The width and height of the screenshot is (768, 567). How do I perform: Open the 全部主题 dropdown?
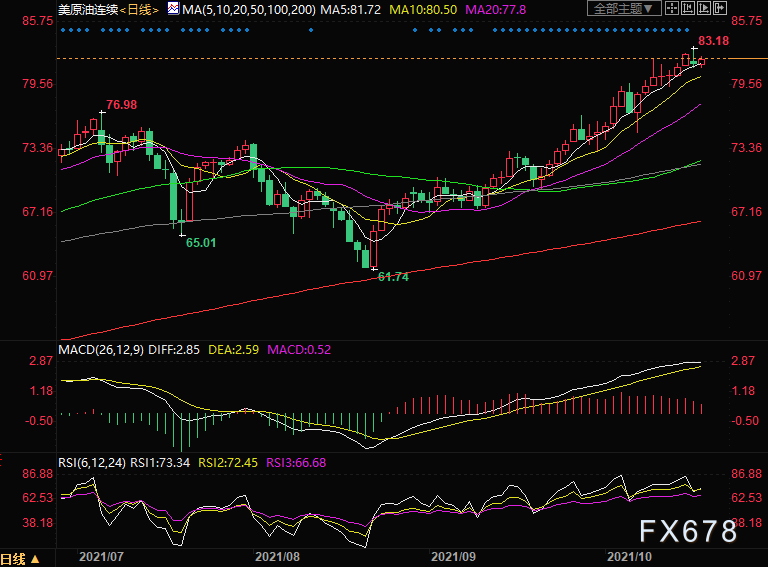pyautogui.click(x=624, y=8)
